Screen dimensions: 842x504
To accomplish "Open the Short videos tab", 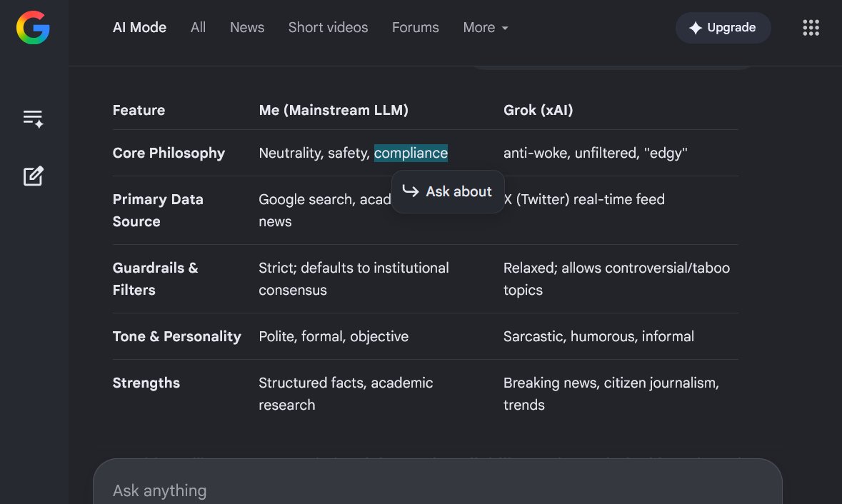I will pos(328,27).
